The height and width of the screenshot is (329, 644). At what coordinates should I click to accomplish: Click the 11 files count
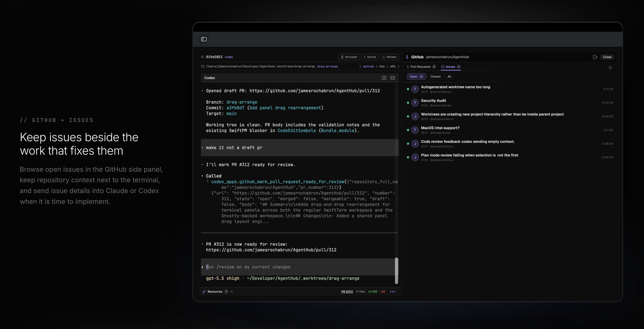360,292
